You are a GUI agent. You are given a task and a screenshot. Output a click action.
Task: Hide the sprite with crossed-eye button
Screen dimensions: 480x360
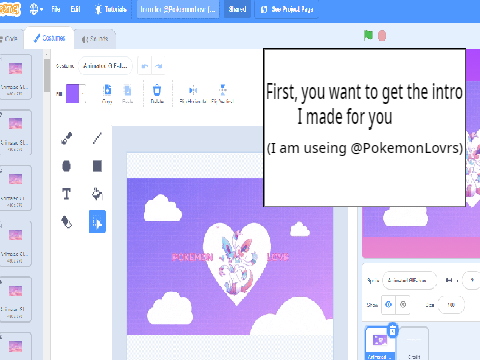tap(403, 304)
